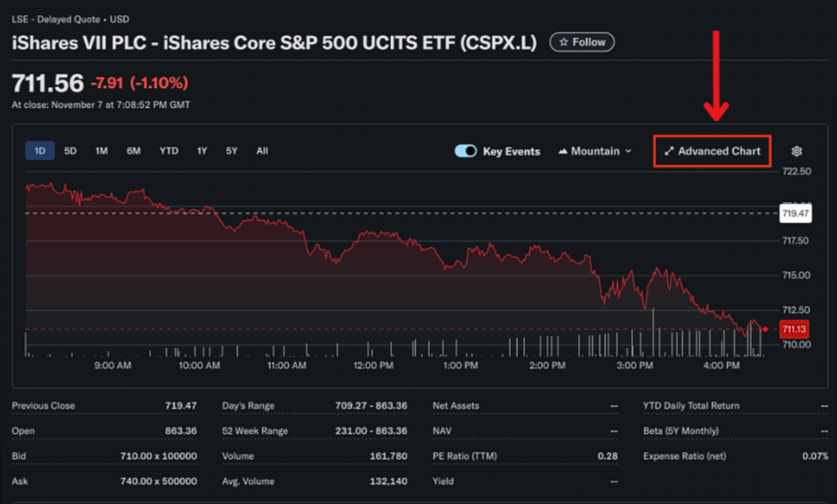Click the Volume label
Screen dimensions: 837x504
(238, 456)
